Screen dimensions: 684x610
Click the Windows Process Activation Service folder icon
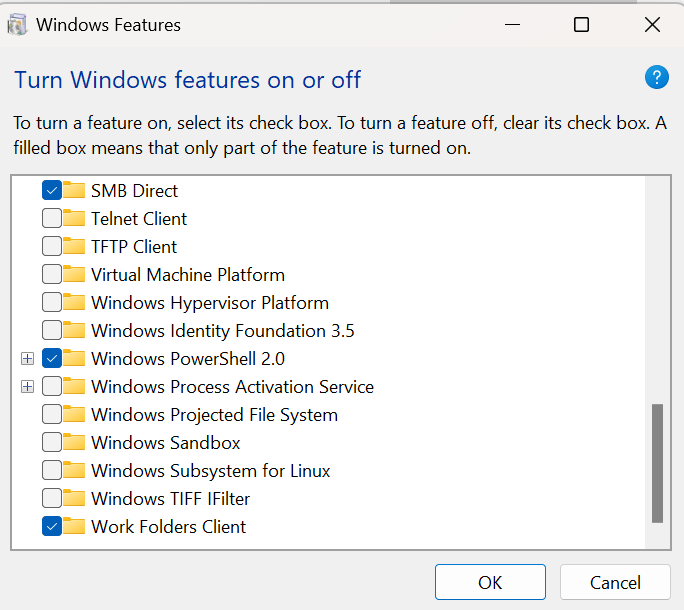click(74, 386)
